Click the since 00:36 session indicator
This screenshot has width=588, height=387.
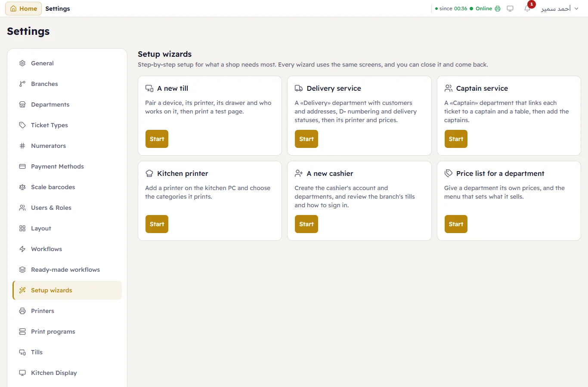coord(451,9)
